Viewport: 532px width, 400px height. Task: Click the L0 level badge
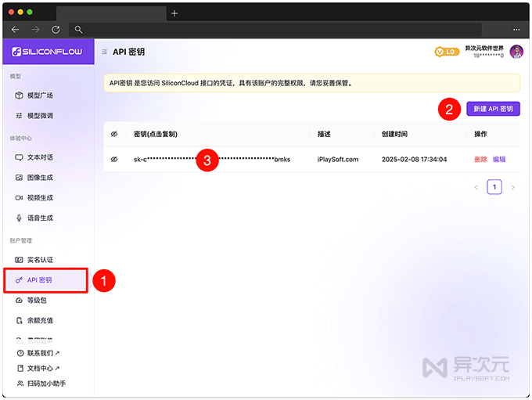tap(447, 52)
